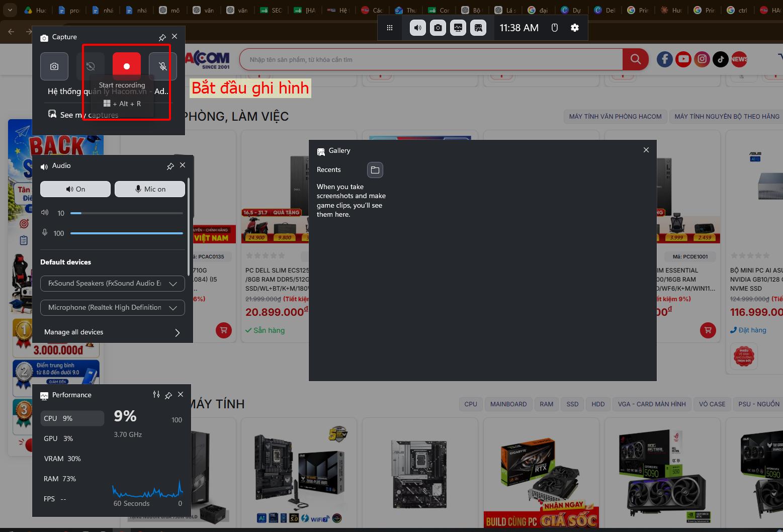Open MÁY TÍNH VĂN PHÒNG HACOM category
Screen dimensions: 783x532
[x=615, y=117]
